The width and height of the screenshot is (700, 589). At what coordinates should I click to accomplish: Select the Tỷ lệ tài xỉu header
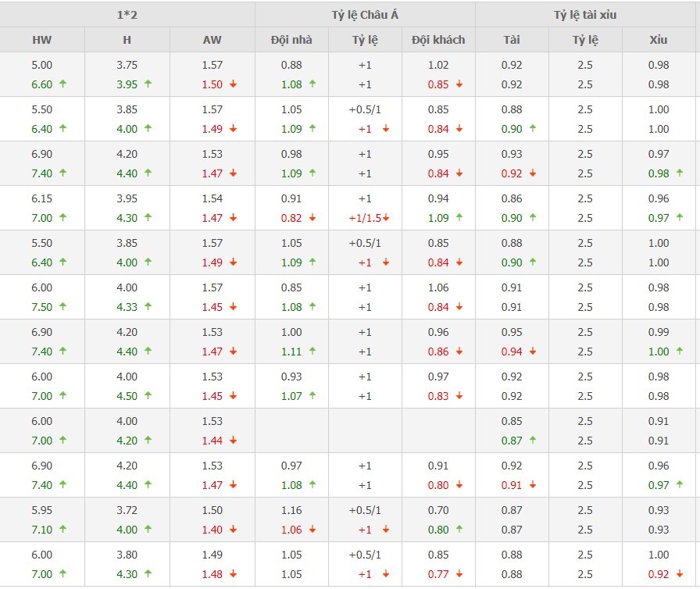click(586, 14)
